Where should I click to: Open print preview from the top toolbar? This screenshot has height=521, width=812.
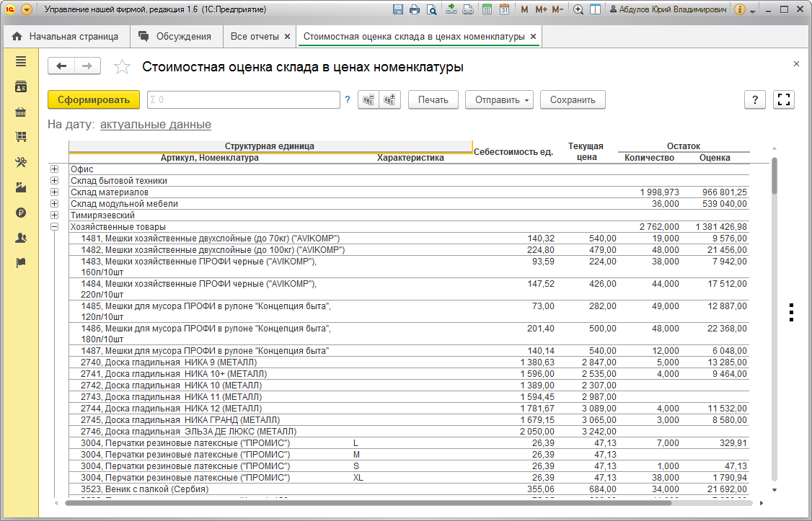pyautogui.click(x=431, y=10)
